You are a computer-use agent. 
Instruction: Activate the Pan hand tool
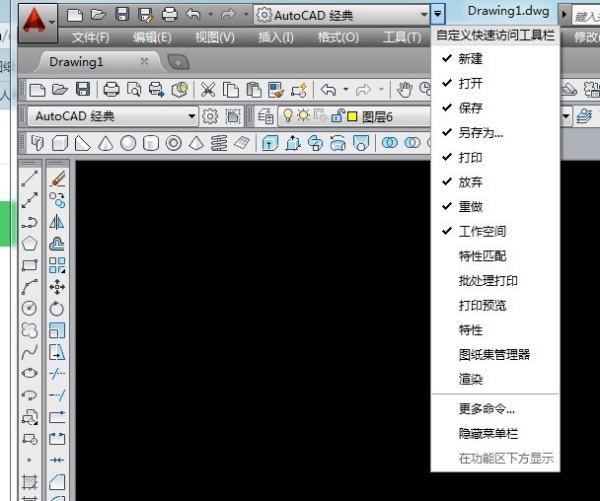point(404,89)
